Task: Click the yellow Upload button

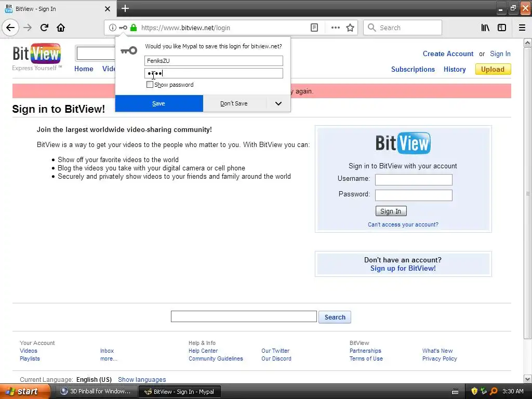Action: tap(493, 69)
